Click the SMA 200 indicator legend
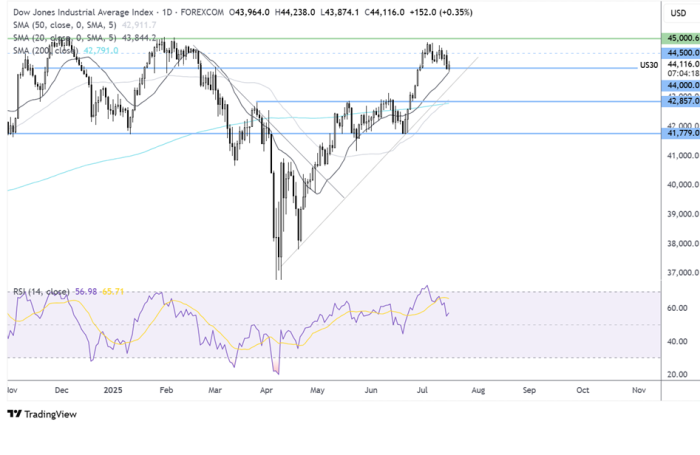Screen dimensions: 700x455 coord(66,50)
